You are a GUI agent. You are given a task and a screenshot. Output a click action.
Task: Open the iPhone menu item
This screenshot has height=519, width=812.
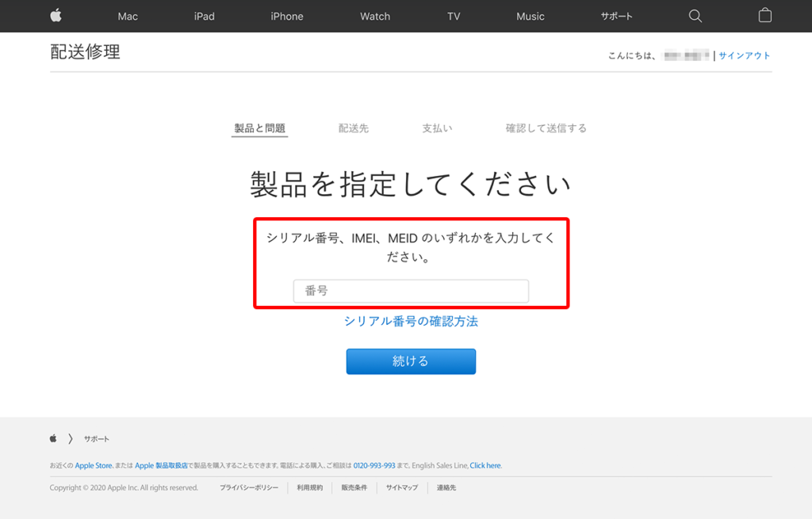point(287,16)
